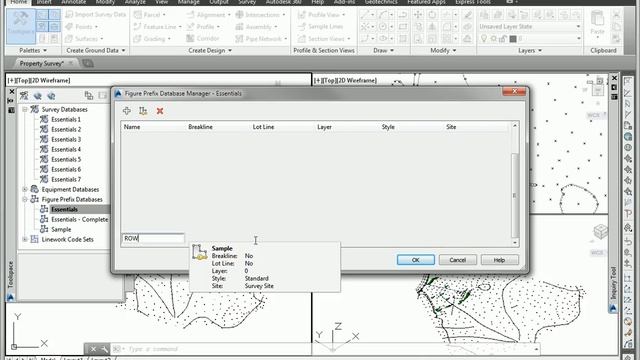This screenshot has height=360, width=640.
Task: Select Essentials 4 survey database
Action: pyautogui.click(x=66, y=149)
